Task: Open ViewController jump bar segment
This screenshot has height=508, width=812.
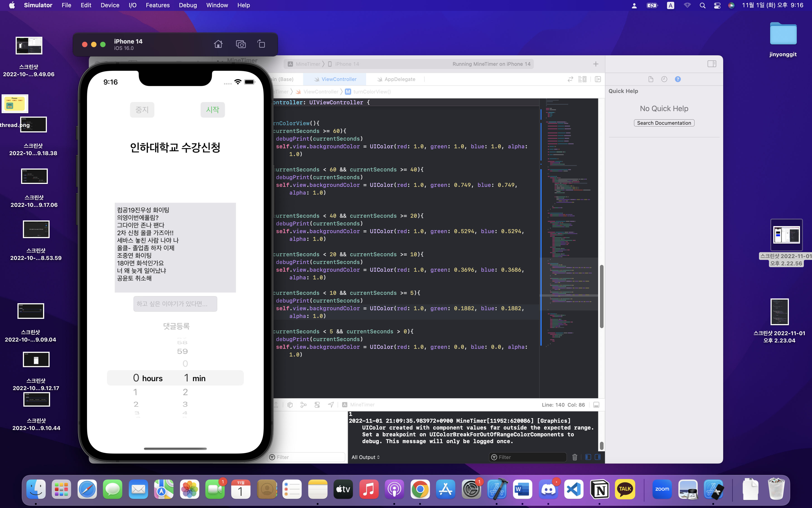Action: (x=317, y=92)
